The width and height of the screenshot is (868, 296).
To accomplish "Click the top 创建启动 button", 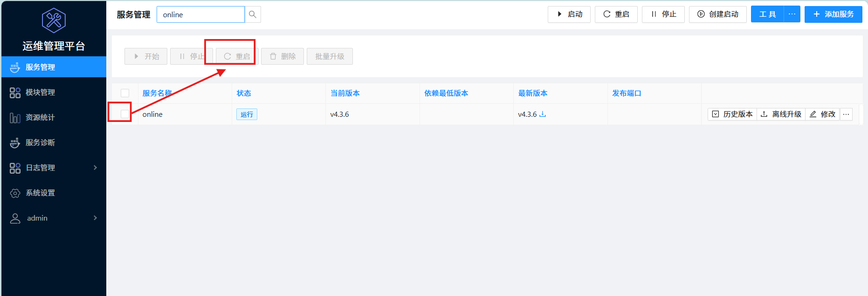I will pos(718,14).
